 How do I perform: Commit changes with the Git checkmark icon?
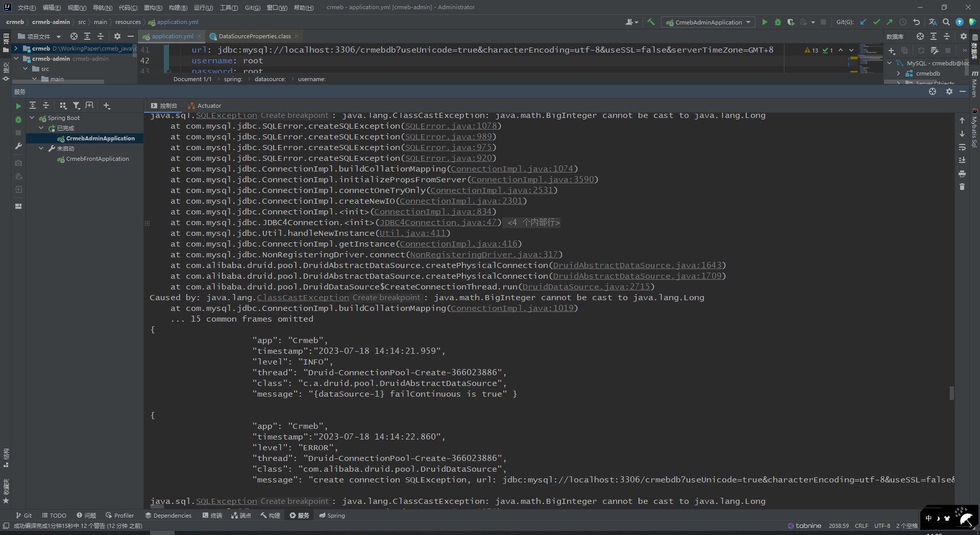pyautogui.click(x=876, y=22)
